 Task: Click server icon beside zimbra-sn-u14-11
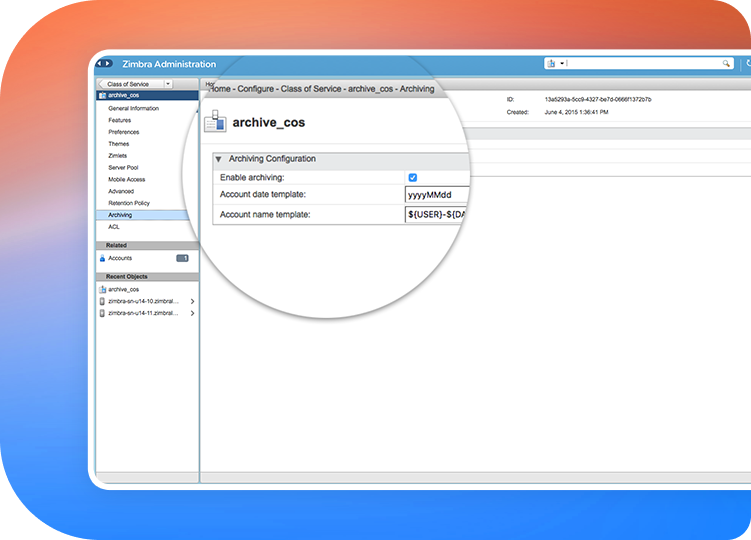102,313
